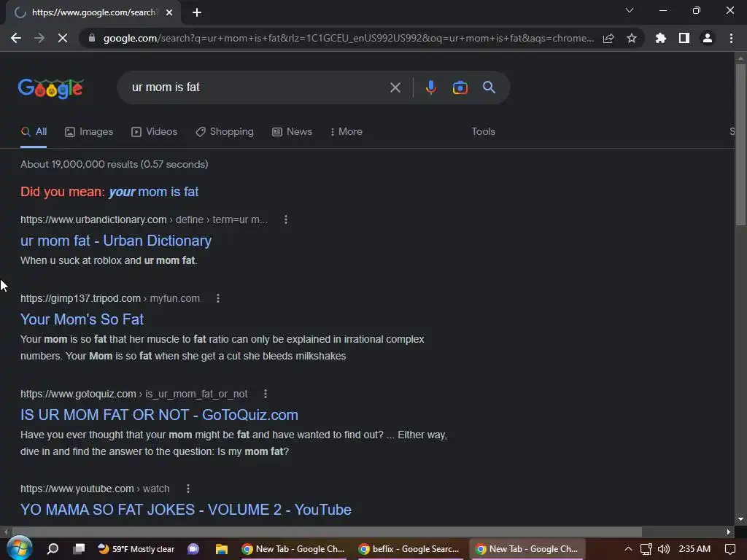This screenshot has width=747, height=560.
Task: Bookmark this page with the star
Action: (632, 38)
